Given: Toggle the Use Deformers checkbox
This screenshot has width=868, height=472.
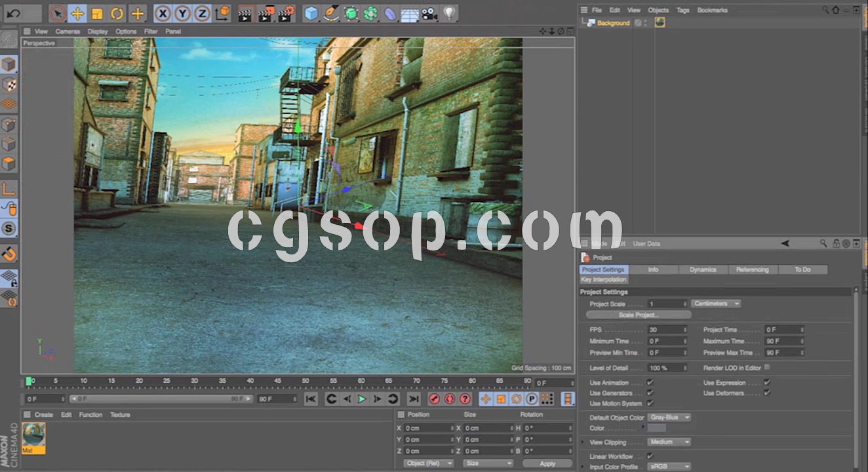Looking at the screenshot, I should (x=766, y=393).
